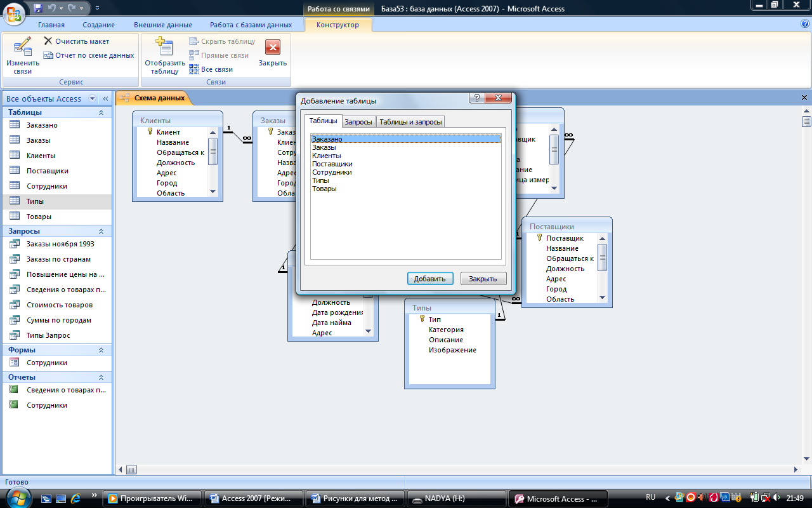Open quick access toolbar customize dropdown
The height and width of the screenshot is (508, 812).
pyautogui.click(x=97, y=9)
